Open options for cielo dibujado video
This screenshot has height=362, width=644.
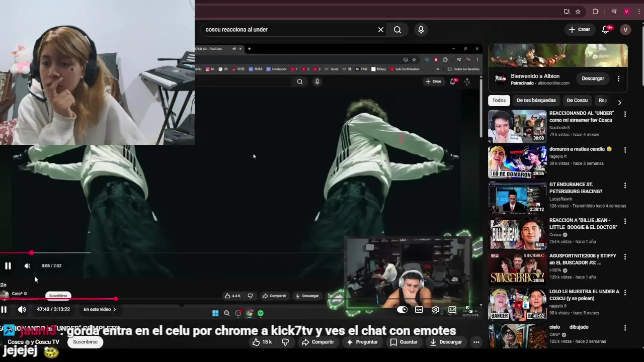click(625, 328)
